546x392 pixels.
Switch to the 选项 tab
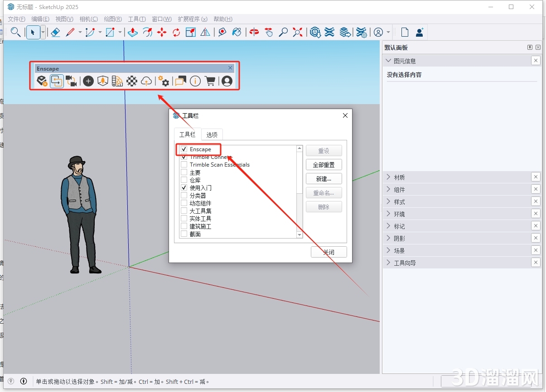[212, 134]
